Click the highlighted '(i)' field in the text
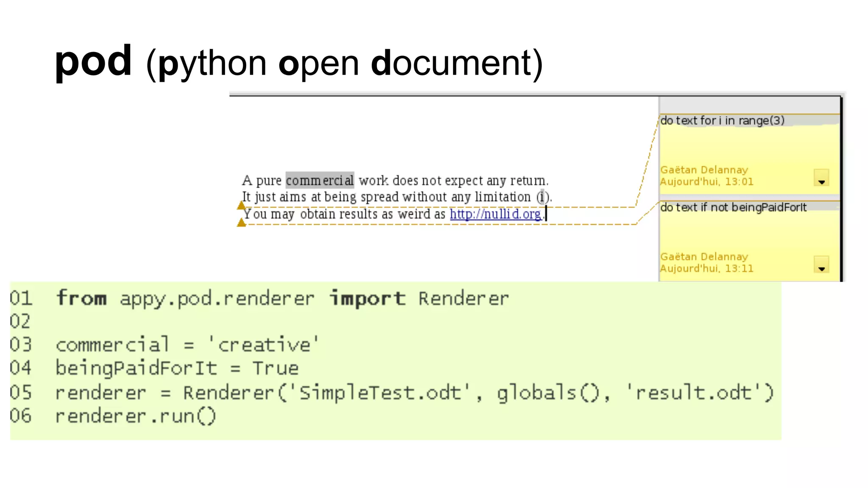The height and width of the screenshot is (488, 868). click(542, 197)
